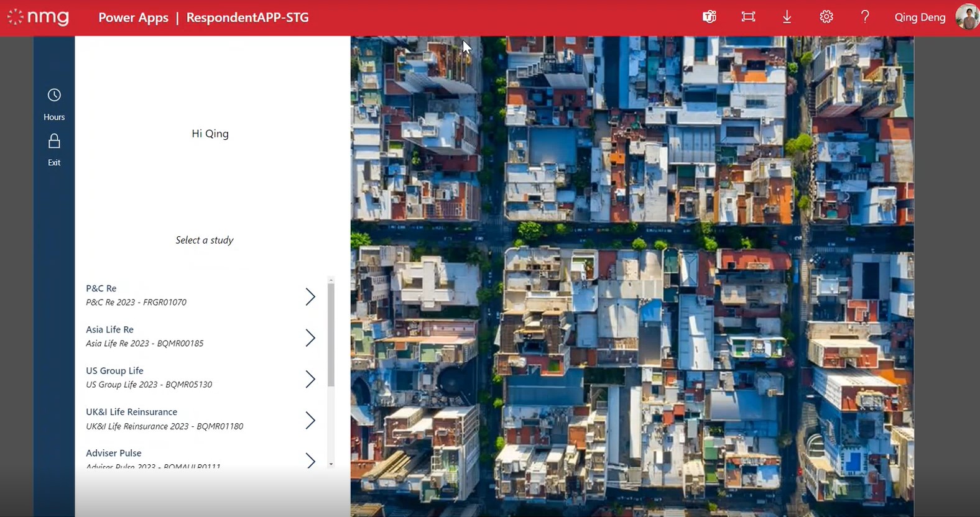The width and height of the screenshot is (980, 517).
Task: Click the Hours clock icon in sidebar
Action: [54, 95]
